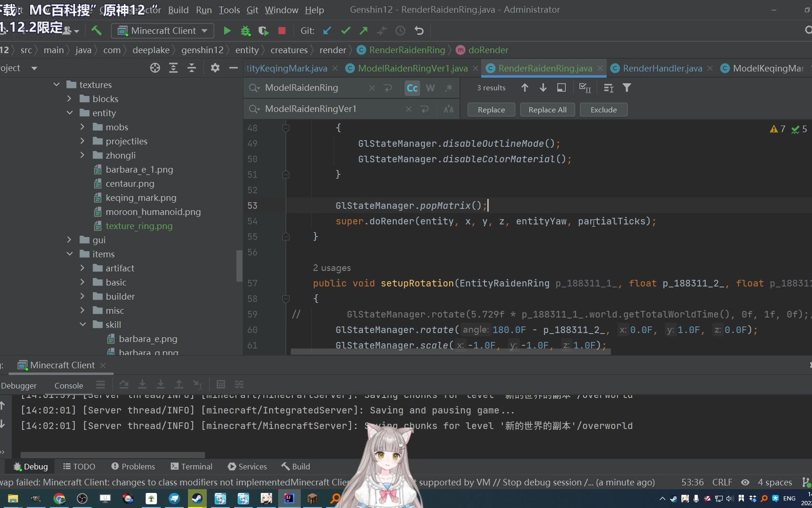Open Minecraft Client run configuration dropdown
The height and width of the screenshot is (508, 812).
[163, 31]
